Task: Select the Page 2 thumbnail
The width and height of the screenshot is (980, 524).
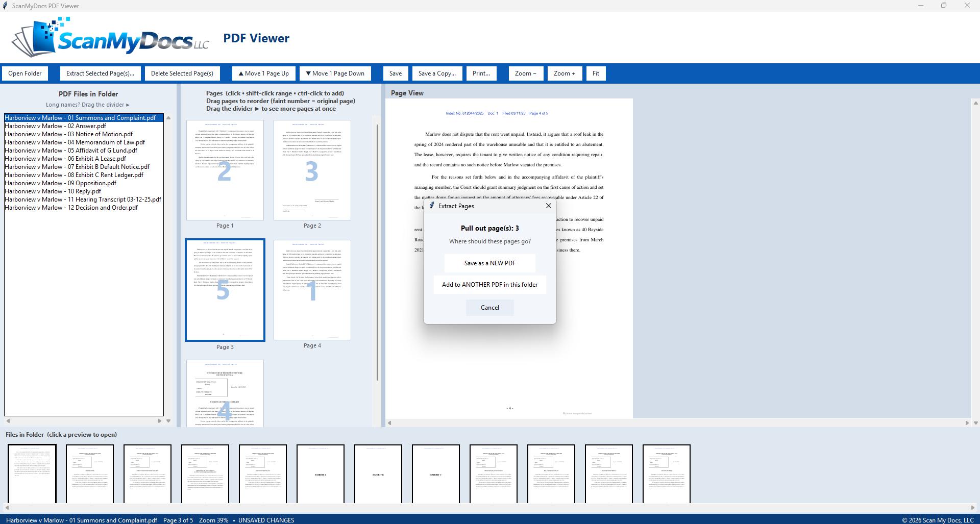Action: pos(312,170)
